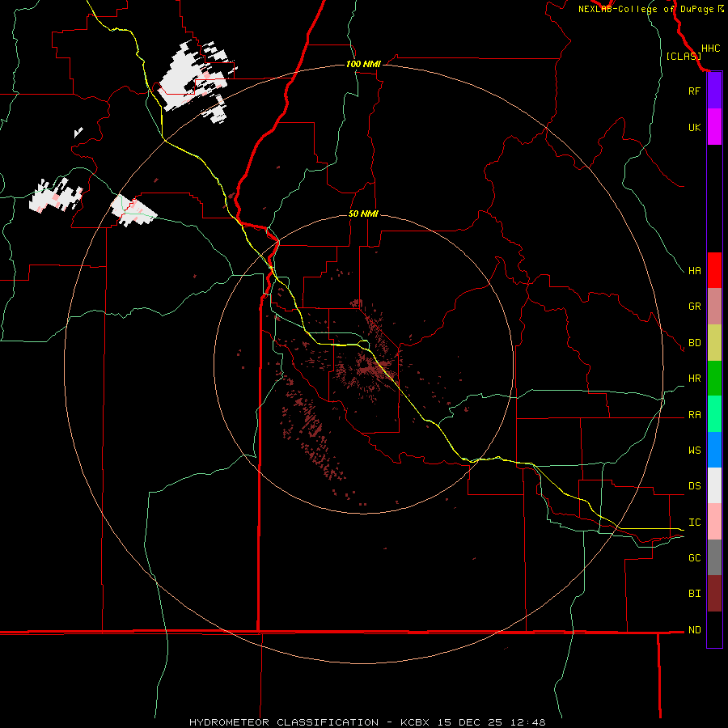The width and height of the screenshot is (728, 728).
Task: Click the HA legend label
Action: pos(694,270)
